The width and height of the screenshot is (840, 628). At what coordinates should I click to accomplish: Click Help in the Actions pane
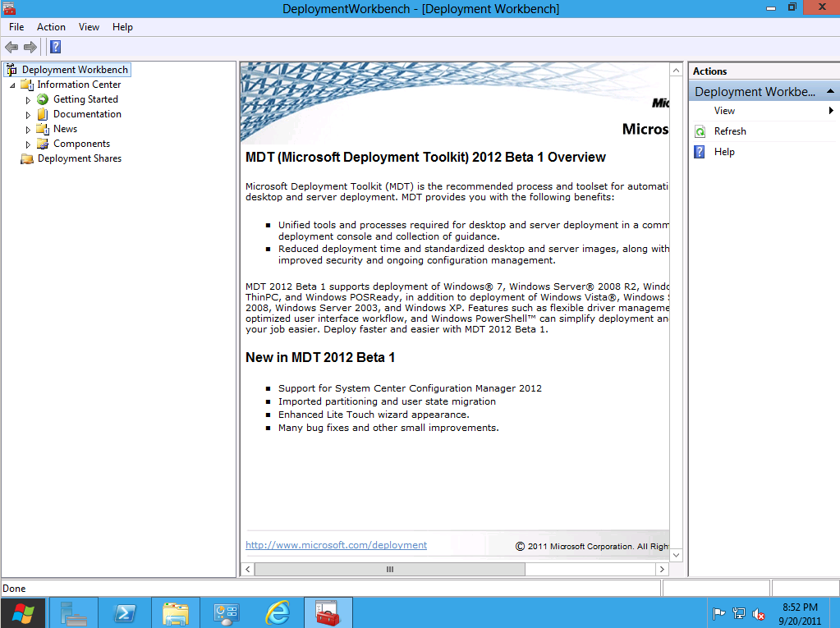(x=723, y=152)
